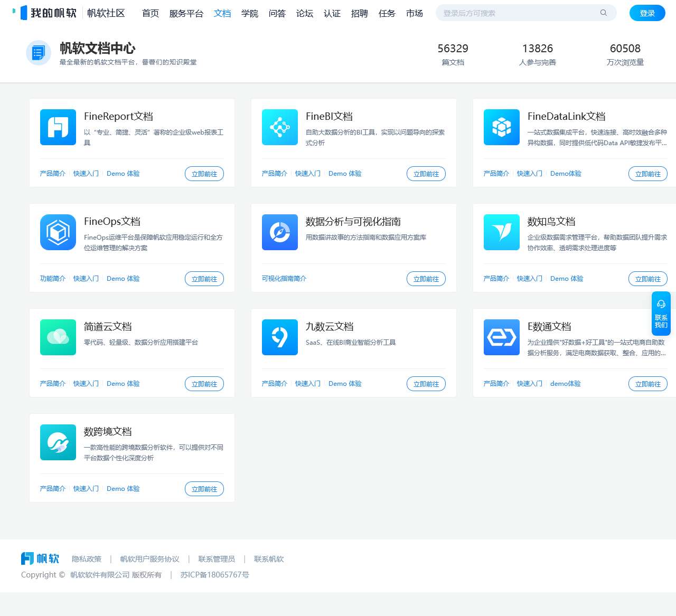This screenshot has height=616, width=676.
Task: Open the FineReport 快速入门 link
Action: pyautogui.click(x=86, y=174)
